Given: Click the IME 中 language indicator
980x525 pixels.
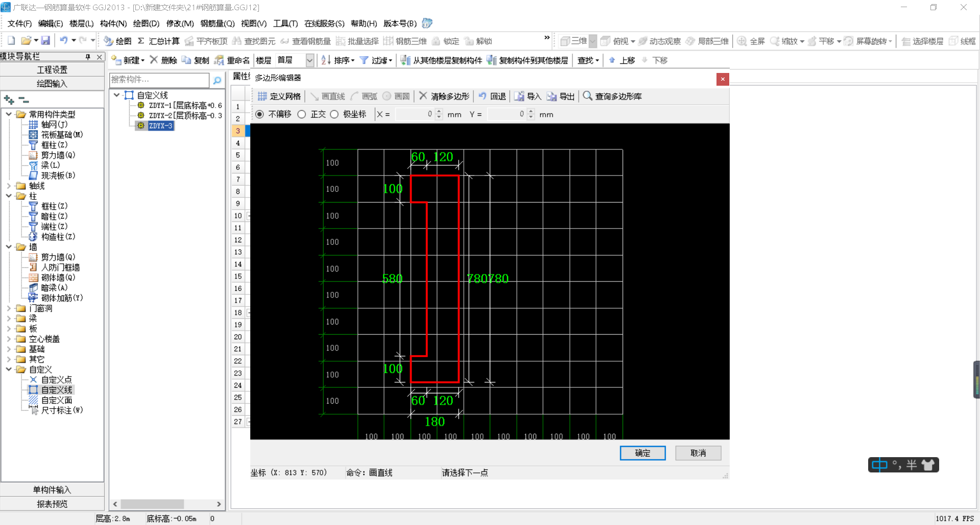Looking at the screenshot, I should click(880, 465).
